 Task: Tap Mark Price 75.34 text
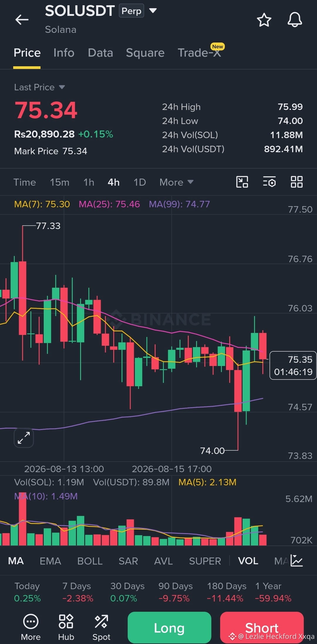tap(50, 151)
